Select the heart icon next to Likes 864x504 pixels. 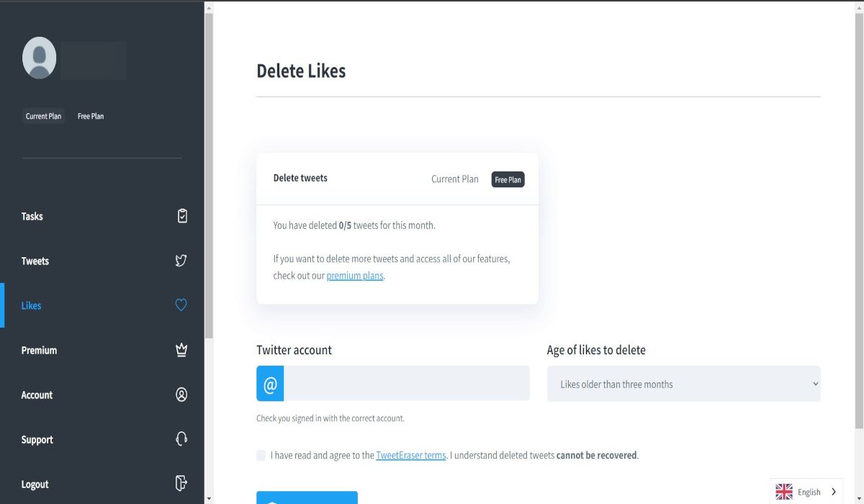(x=181, y=305)
